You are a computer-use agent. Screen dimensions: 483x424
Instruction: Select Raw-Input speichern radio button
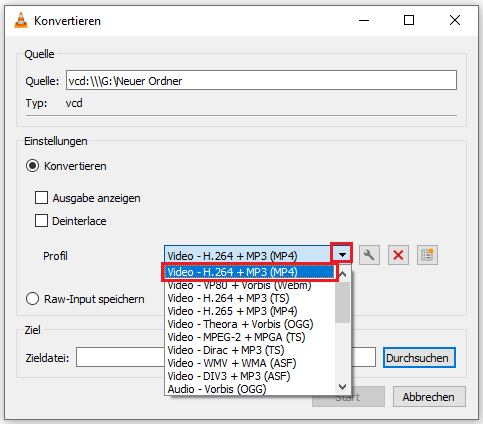[32, 299]
